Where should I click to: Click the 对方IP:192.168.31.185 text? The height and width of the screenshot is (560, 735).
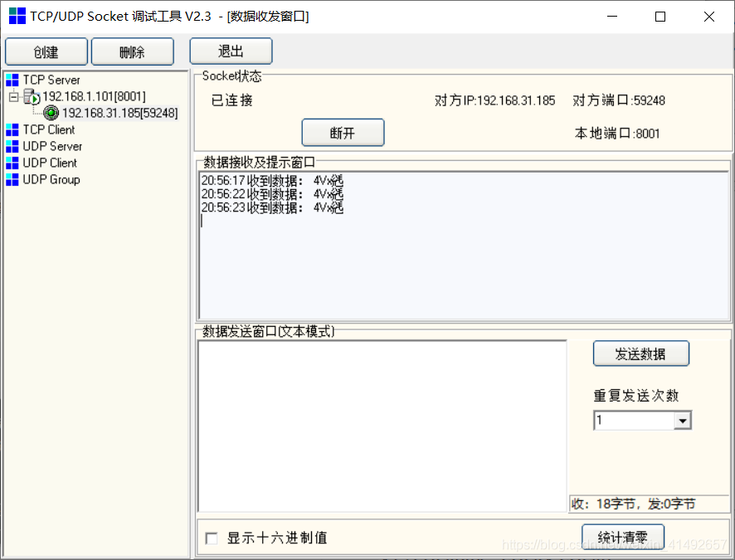click(x=495, y=100)
